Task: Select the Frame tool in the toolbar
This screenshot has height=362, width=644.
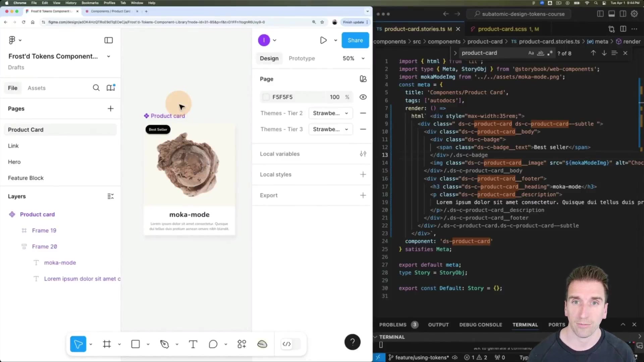Action: point(107,344)
